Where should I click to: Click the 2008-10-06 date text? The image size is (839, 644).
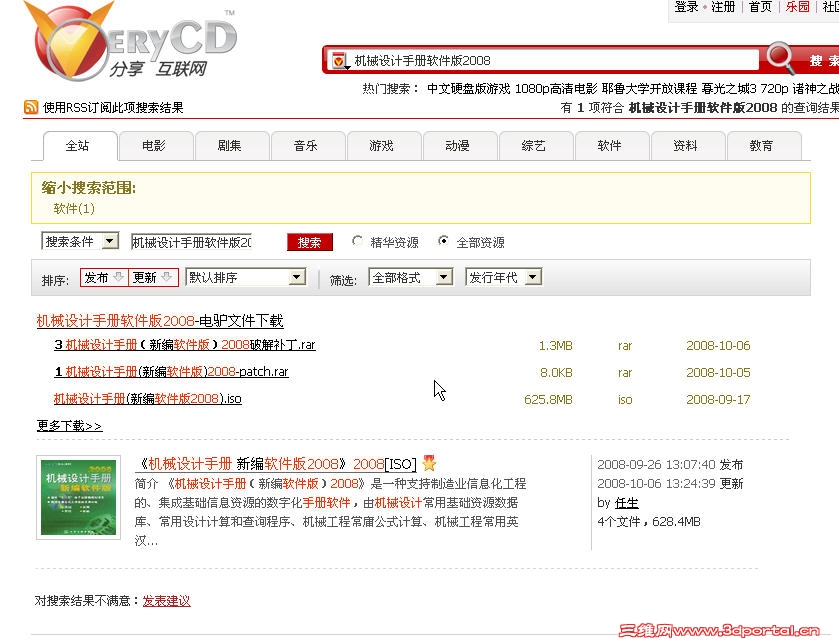(x=718, y=346)
